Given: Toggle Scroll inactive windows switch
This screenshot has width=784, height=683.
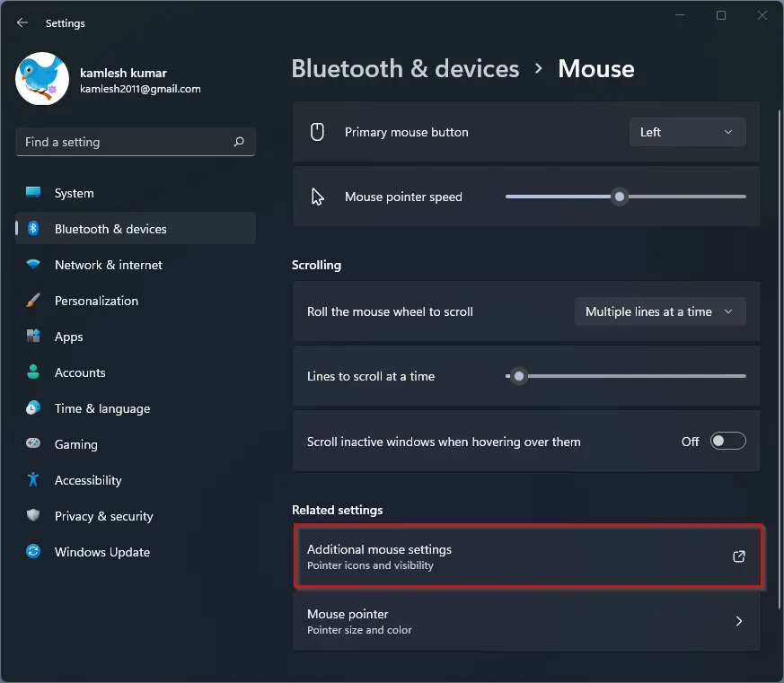Looking at the screenshot, I should [x=728, y=442].
